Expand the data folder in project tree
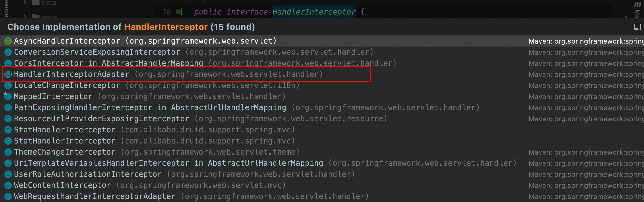 [x=24, y=2]
